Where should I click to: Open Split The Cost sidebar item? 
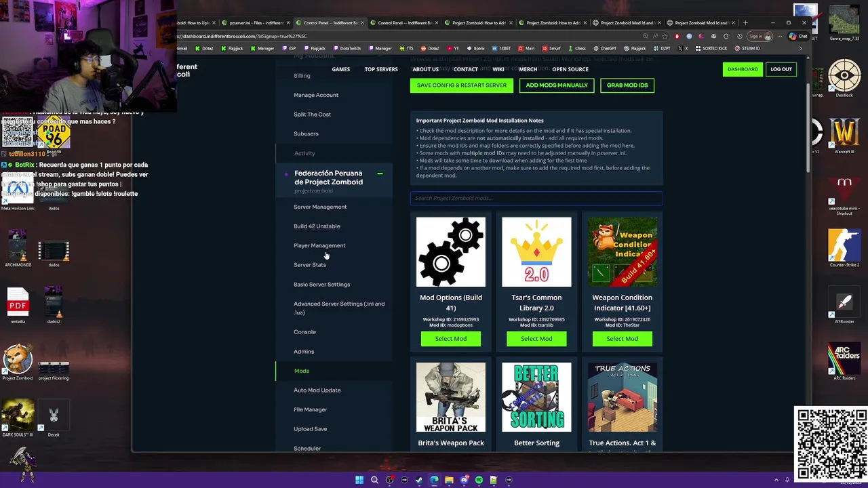[x=313, y=115]
